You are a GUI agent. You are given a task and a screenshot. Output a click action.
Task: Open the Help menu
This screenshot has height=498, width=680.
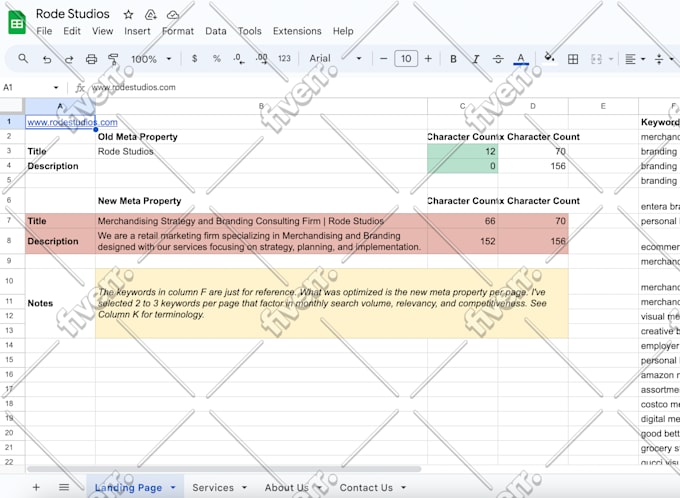[343, 31]
